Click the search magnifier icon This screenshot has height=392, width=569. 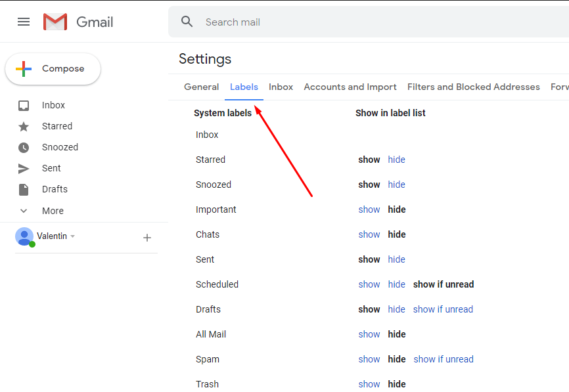tap(187, 22)
